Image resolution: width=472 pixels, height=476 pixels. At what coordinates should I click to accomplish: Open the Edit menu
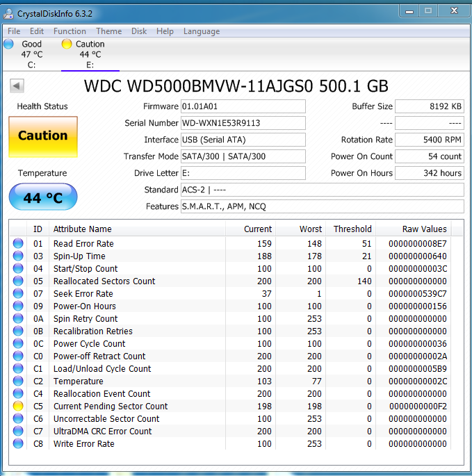(37, 31)
